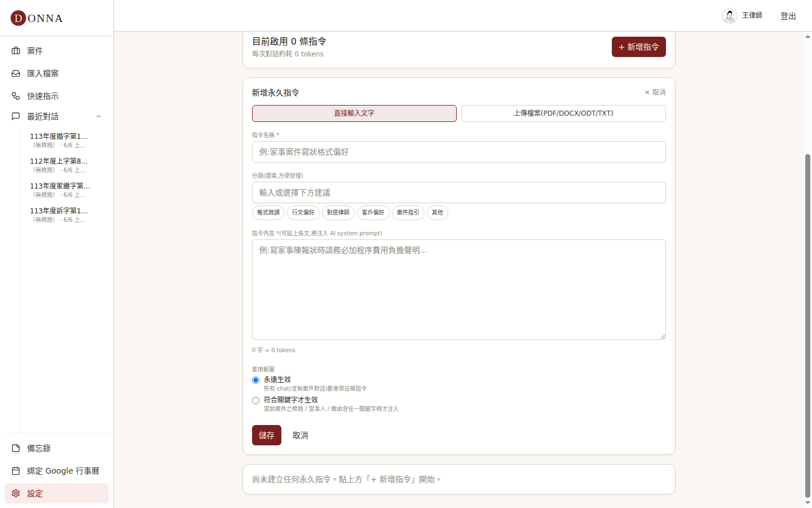Click the 快速指示 icon in sidebar
The image size is (812, 508).
pos(16,96)
